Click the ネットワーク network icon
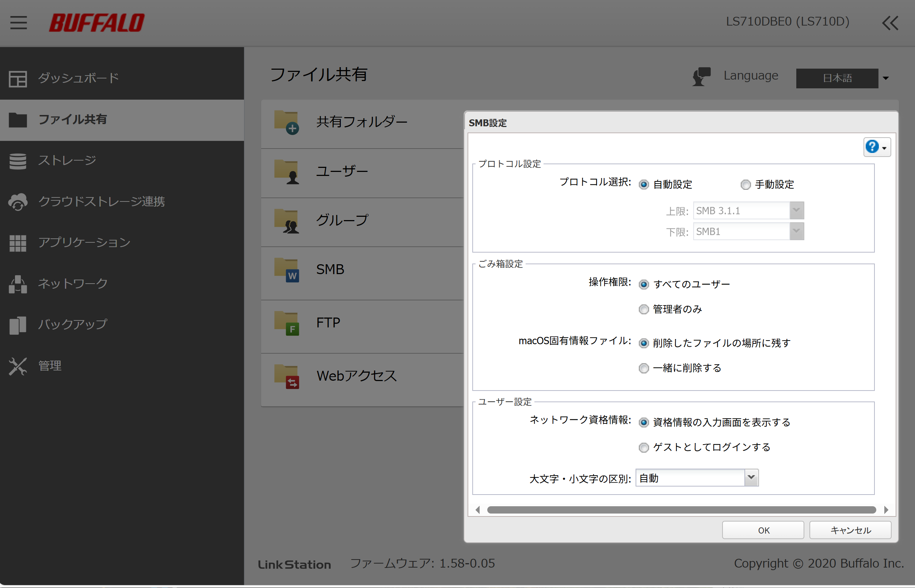The height and width of the screenshot is (588, 915). pyautogui.click(x=18, y=284)
